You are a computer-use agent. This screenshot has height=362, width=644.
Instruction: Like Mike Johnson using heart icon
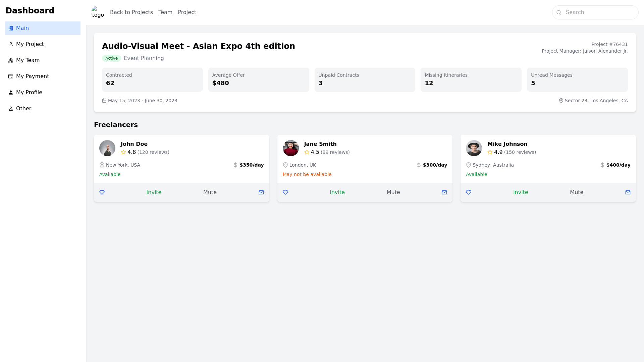coord(469,192)
